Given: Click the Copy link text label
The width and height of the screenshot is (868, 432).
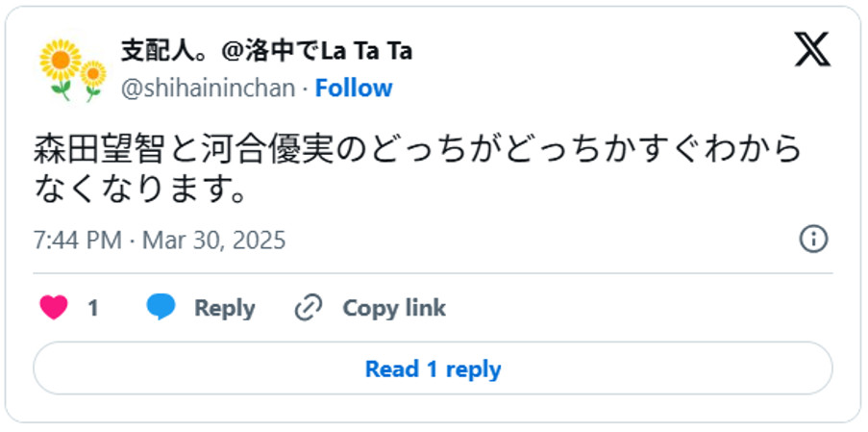Looking at the screenshot, I should point(394,308).
